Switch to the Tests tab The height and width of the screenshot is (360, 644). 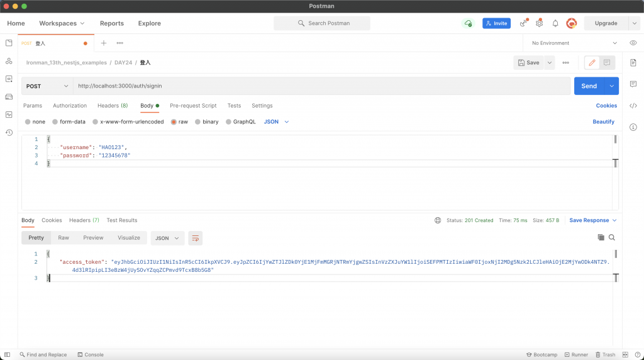(x=234, y=106)
